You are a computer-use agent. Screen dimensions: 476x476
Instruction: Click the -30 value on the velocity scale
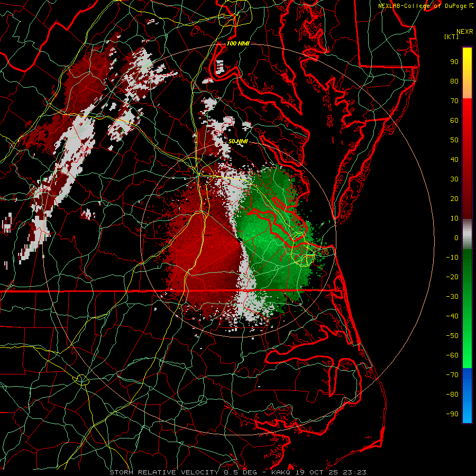click(452, 297)
